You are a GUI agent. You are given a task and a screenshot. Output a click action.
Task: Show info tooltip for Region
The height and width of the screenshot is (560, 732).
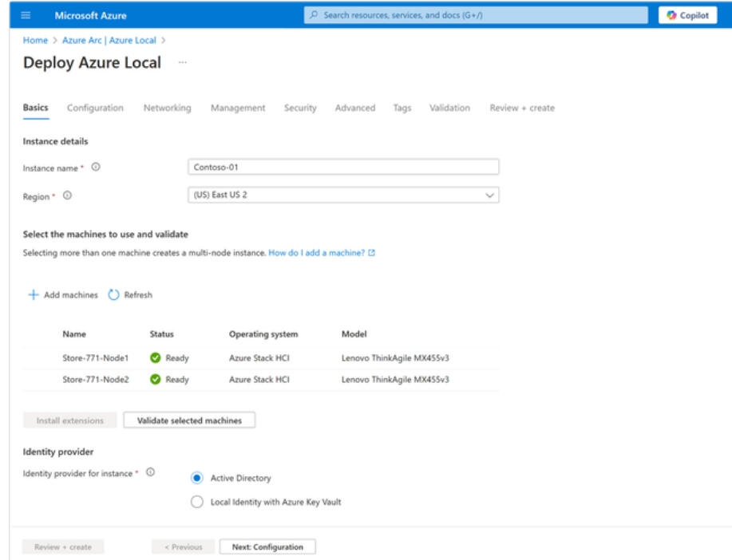pos(67,195)
